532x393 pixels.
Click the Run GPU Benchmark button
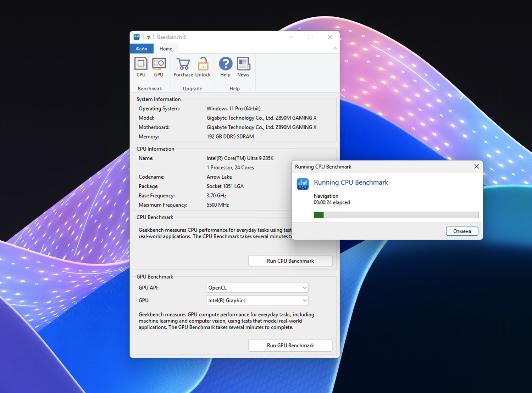290,346
